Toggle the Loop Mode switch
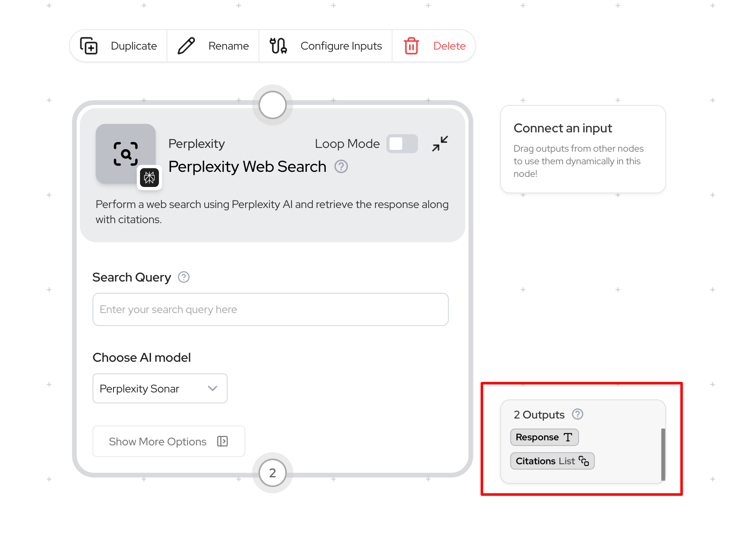 [402, 144]
